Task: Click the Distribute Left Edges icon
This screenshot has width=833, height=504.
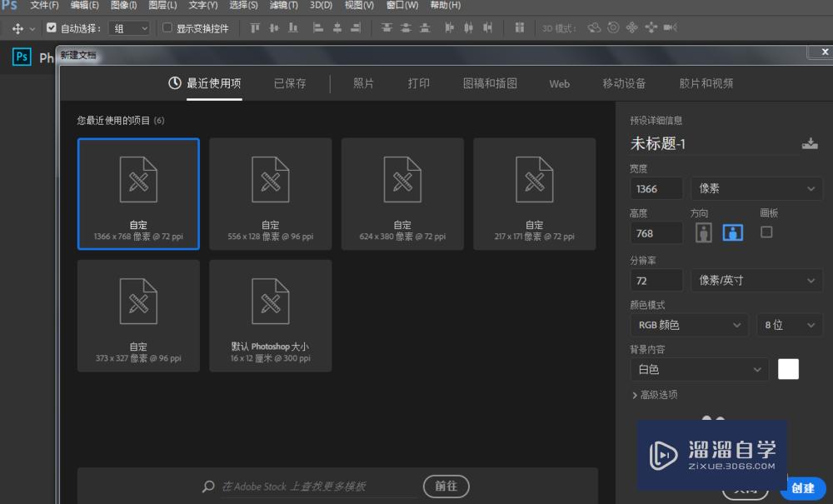Action: click(x=450, y=27)
